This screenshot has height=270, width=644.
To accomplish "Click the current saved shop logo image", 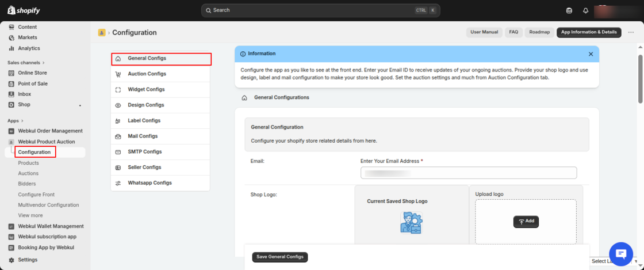I will click(x=411, y=223).
